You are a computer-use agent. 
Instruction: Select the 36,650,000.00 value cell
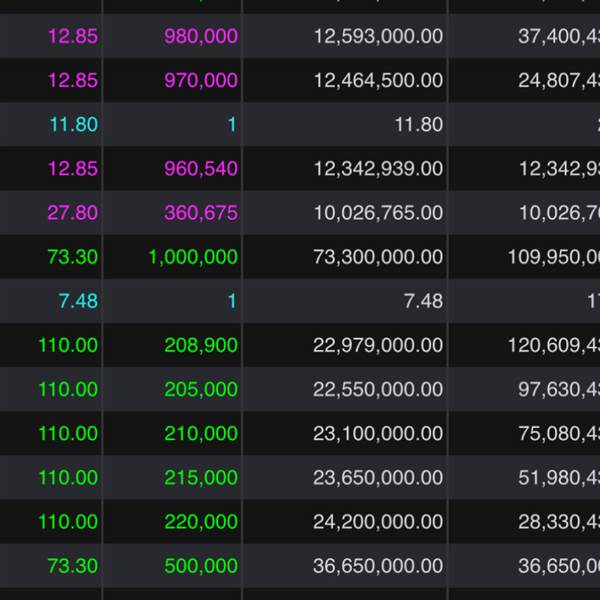377,565
